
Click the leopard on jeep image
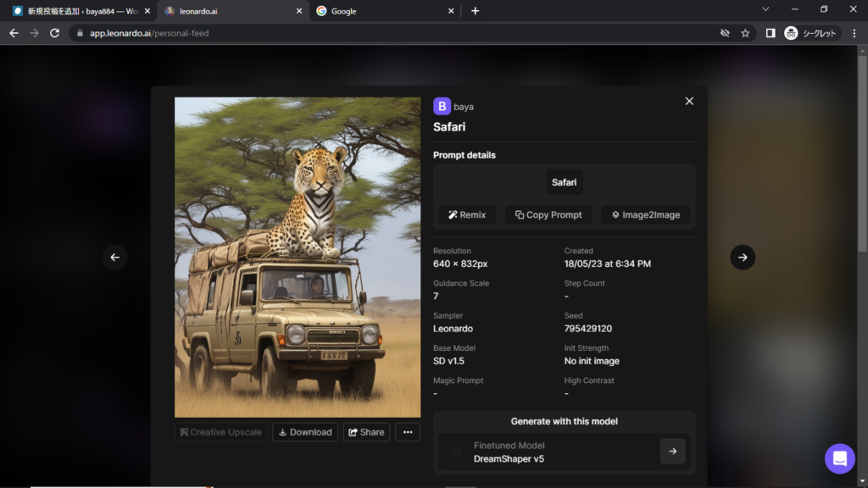tap(298, 257)
